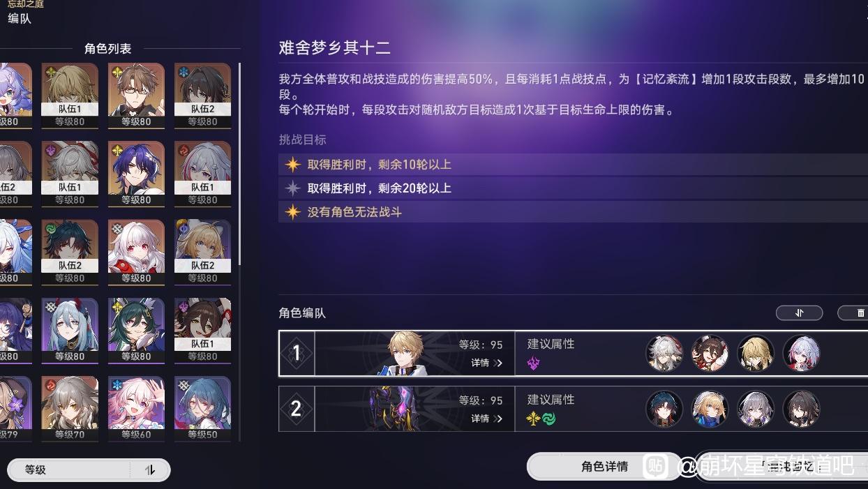
Task: Expand 详情 chevron for enemy team 2
Action: pos(486,419)
